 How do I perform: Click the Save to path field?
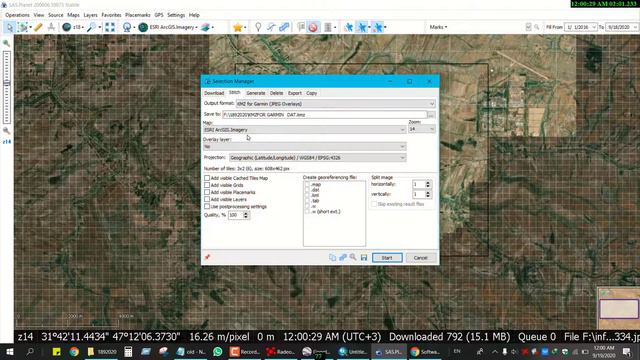pos(324,115)
